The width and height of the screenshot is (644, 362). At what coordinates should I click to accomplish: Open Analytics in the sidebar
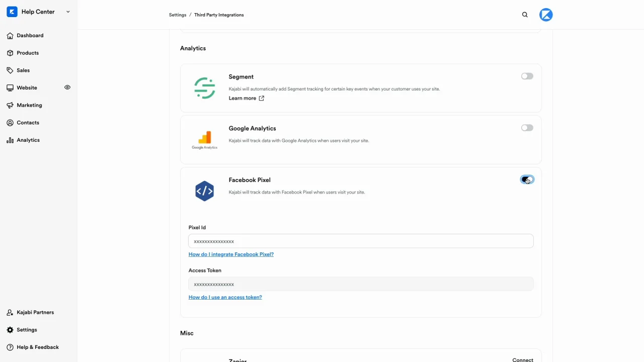click(x=28, y=140)
